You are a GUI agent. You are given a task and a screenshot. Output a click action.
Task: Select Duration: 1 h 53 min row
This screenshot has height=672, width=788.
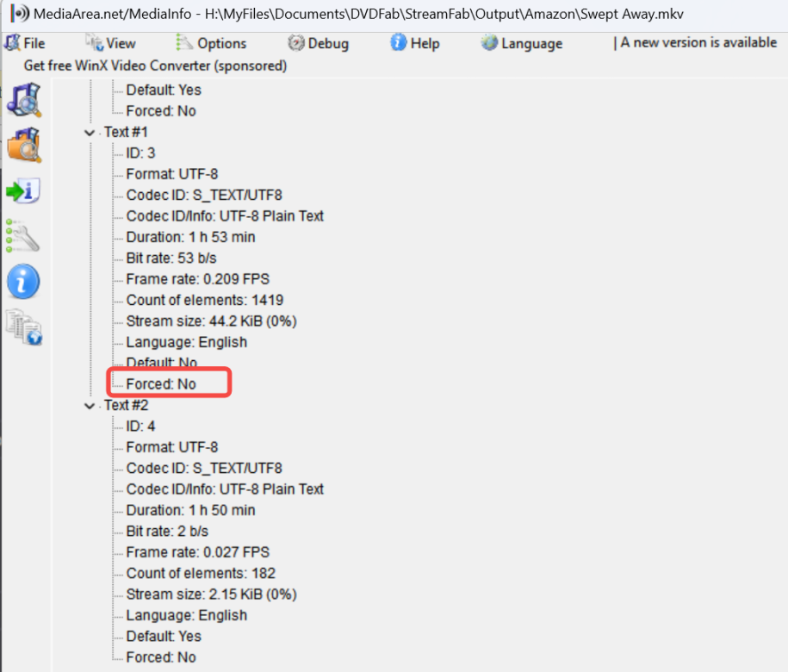coord(190,237)
